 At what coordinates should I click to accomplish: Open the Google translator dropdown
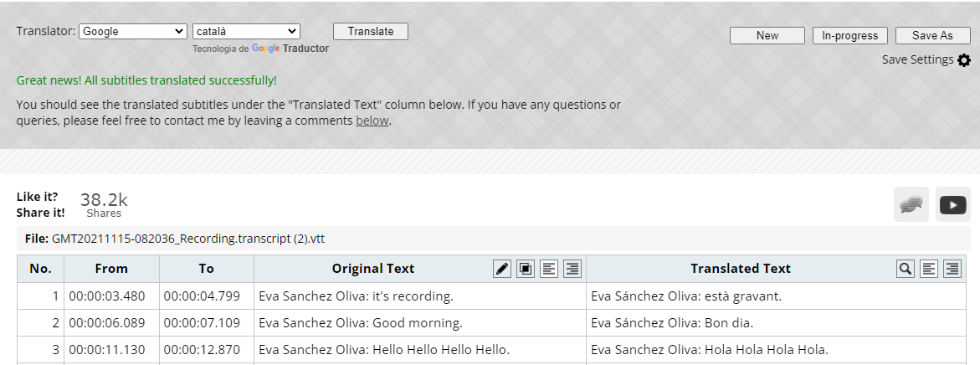coord(133,31)
